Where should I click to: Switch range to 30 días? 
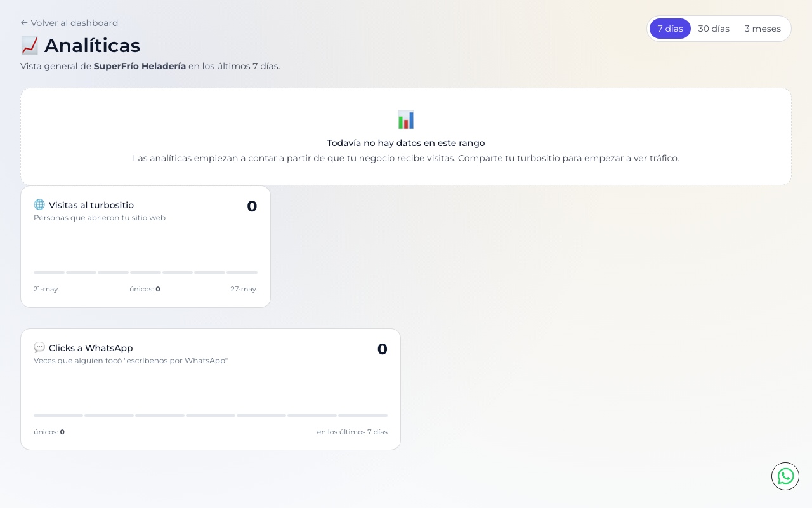pyautogui.click(x=714, y=29)
